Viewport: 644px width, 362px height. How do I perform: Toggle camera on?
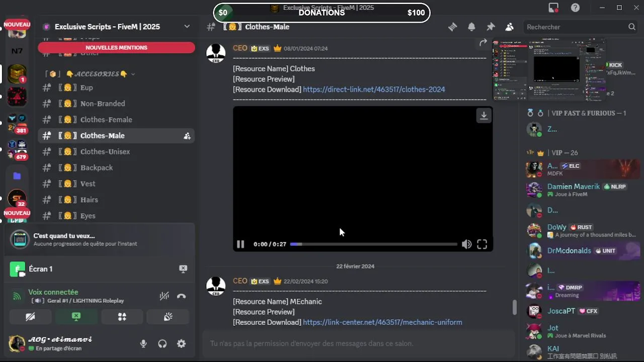point(30,317)
